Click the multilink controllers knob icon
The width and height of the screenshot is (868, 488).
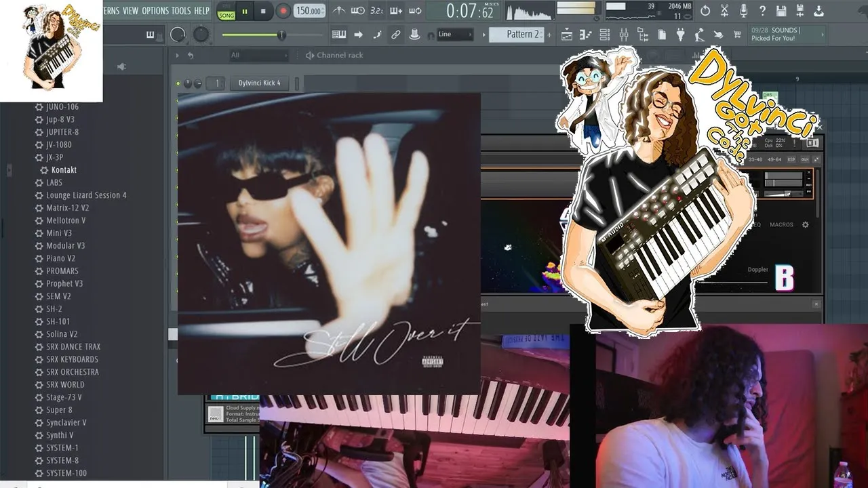click(414, 35)
